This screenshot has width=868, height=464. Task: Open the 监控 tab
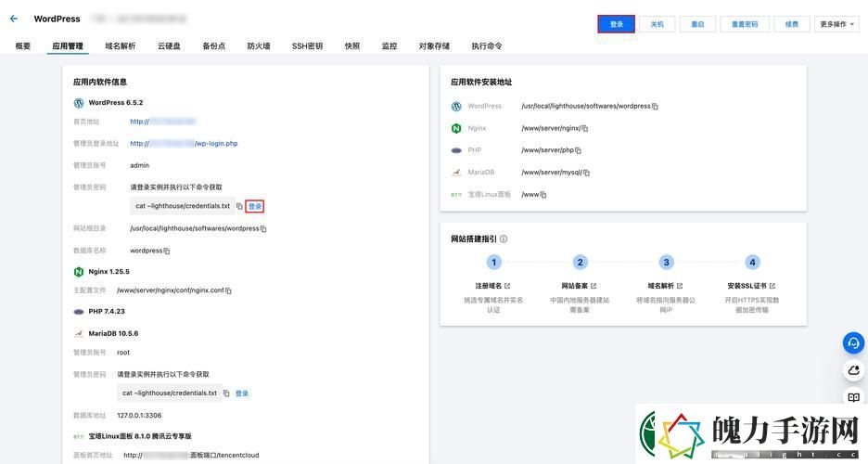389,46
